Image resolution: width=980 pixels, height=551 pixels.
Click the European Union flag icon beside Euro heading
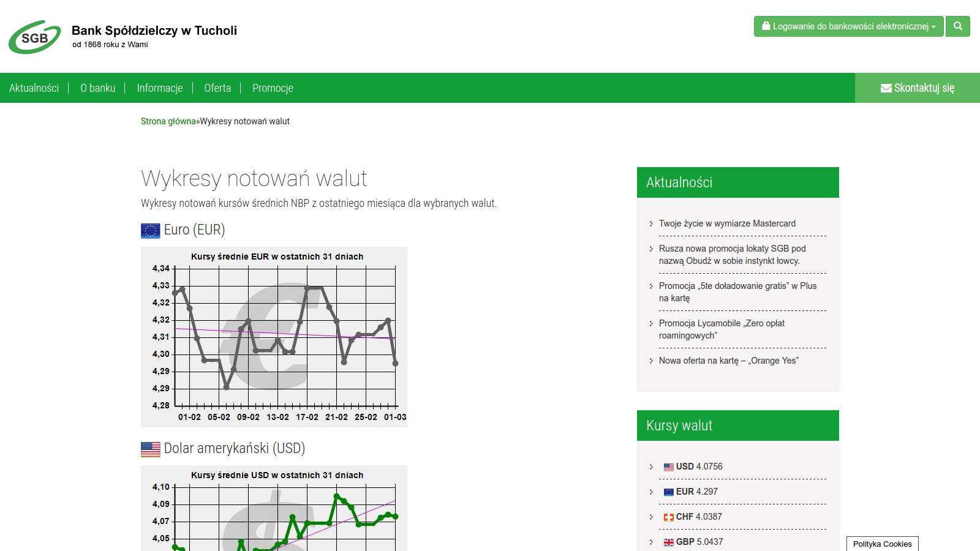pos(150,230)
